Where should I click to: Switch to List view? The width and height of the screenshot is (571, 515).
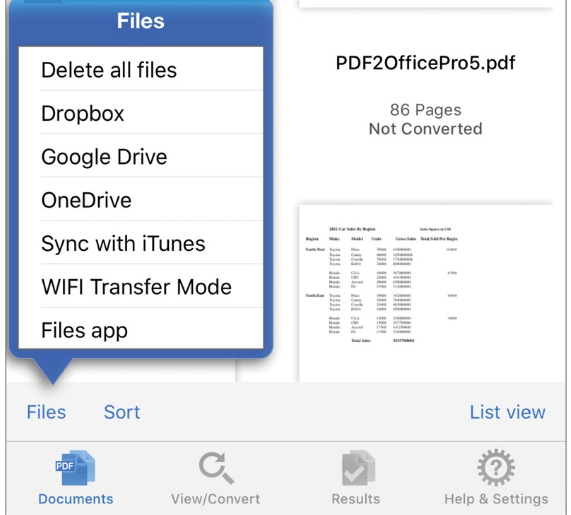(x=507, y=412)
